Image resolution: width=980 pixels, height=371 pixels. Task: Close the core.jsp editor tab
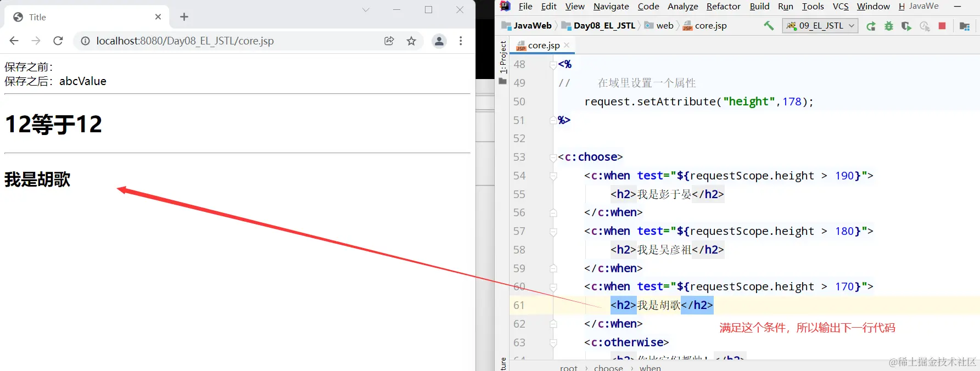pyautogui.click(x=567, y=45)
